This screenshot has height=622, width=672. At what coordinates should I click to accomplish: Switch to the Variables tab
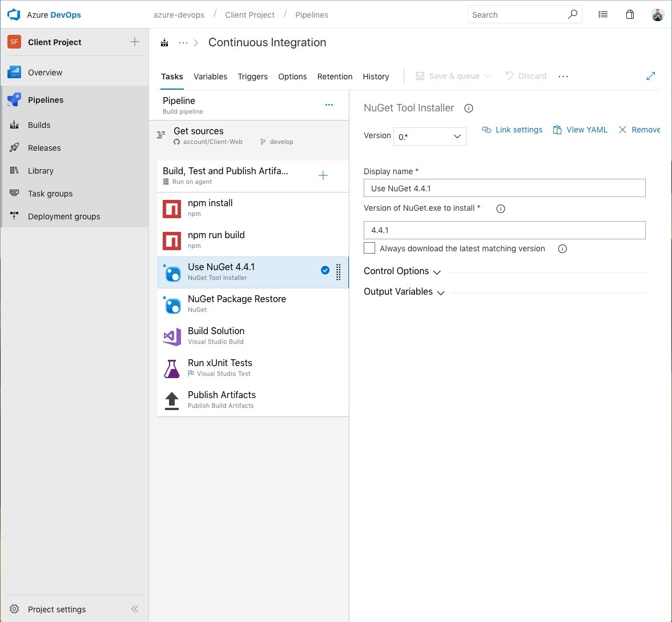[x=210, y=77]
